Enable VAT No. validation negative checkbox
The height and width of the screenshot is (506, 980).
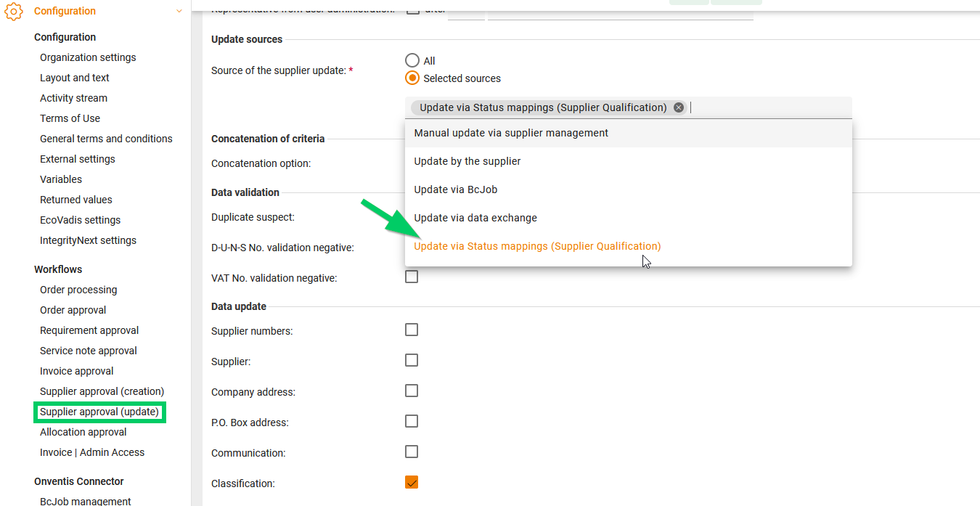pyautogui.click(x=412, y=277)
